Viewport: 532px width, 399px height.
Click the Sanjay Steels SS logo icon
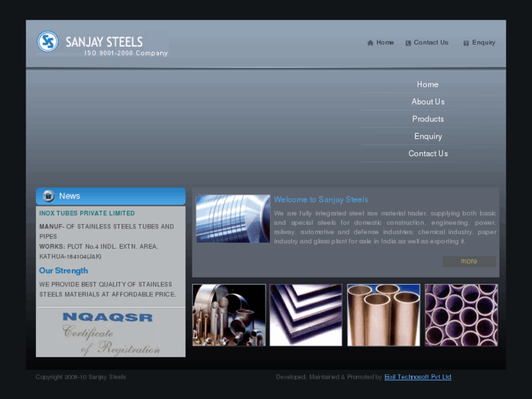click(x=48, y=42)
